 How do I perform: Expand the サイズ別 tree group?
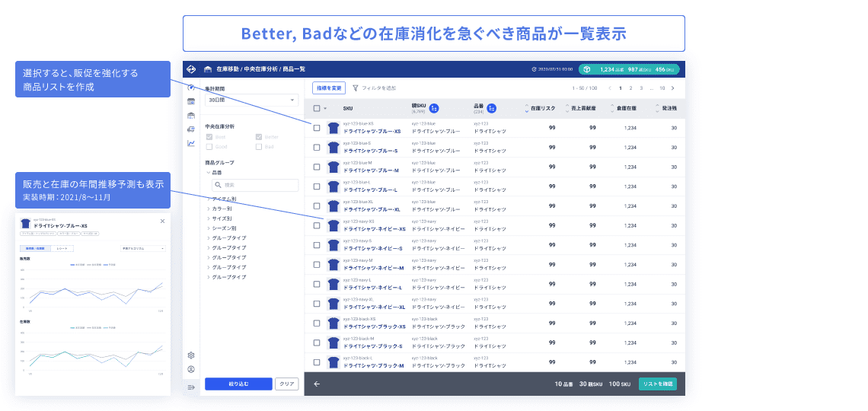click(209, 218)
